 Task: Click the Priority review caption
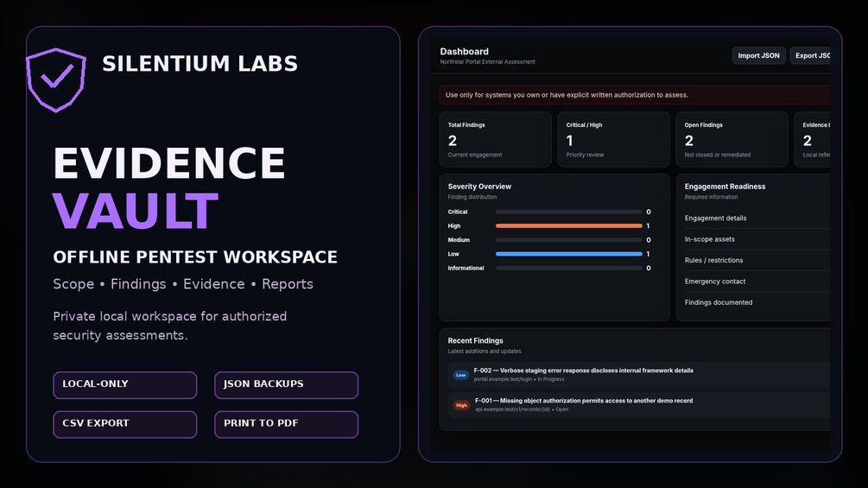(x=585, y=155)
